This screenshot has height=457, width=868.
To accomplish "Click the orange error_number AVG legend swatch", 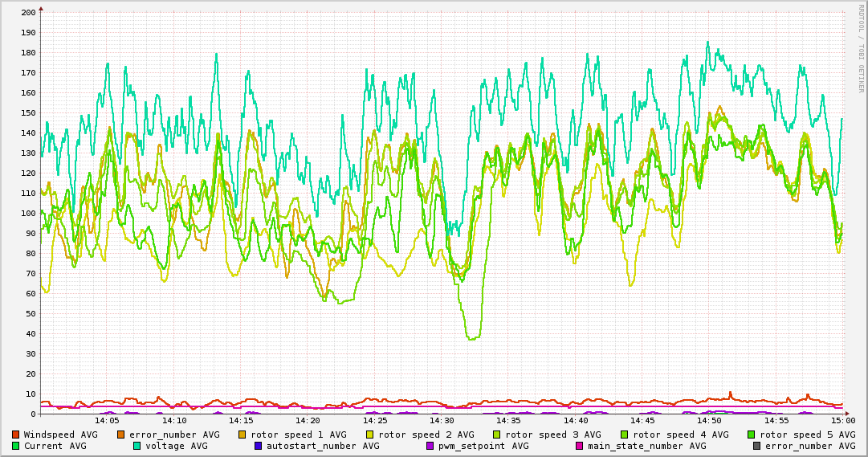I will click(121, 435).
